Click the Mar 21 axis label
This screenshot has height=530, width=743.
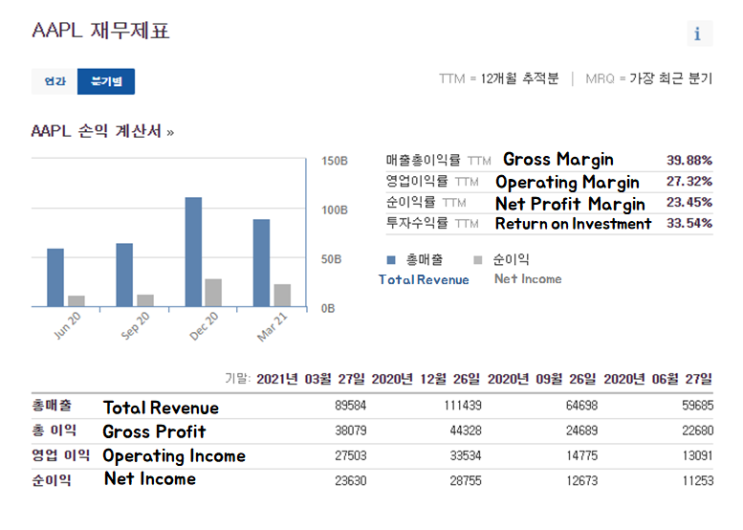coord(272,327)
